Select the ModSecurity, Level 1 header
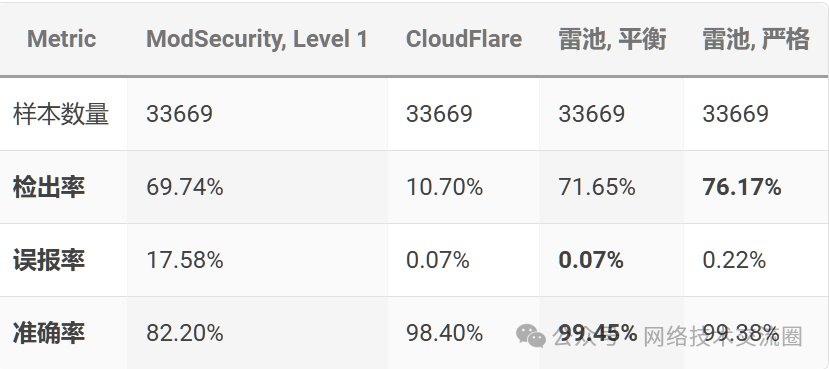This screenshot has width=829, height=369. [x=257, y=39]
